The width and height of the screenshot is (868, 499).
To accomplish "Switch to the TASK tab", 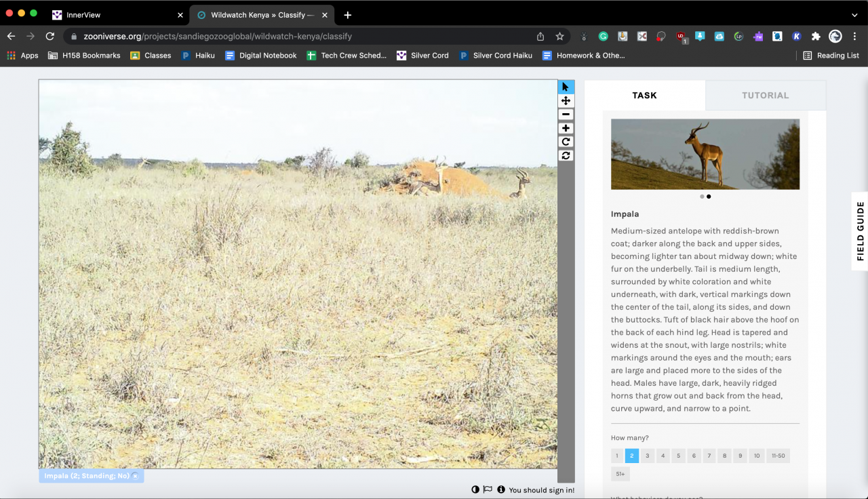I will (x=645, y=96).
